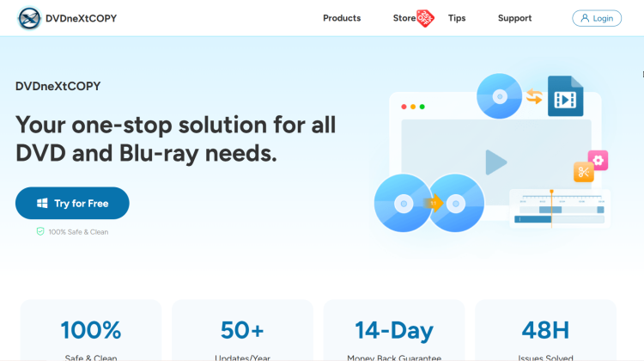Image resolution: width=644 pixels, height=361 pixels.
Task: Open the Support menu
Action: [514, 18]
